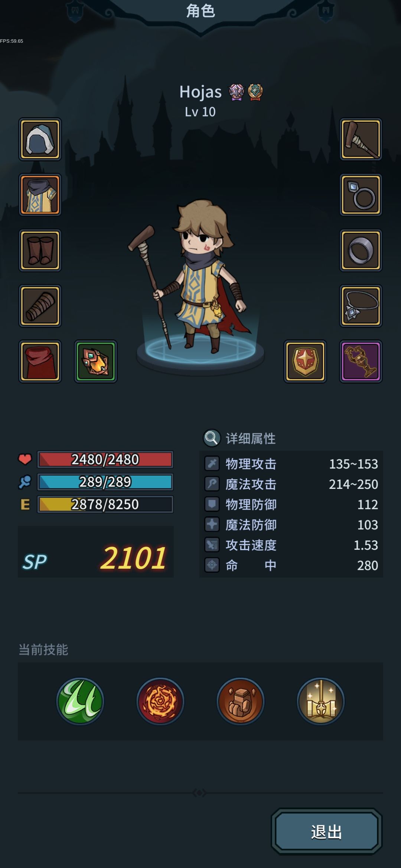Select the green claw skill
Screen dimensions: 401x868
pos(80,701)
